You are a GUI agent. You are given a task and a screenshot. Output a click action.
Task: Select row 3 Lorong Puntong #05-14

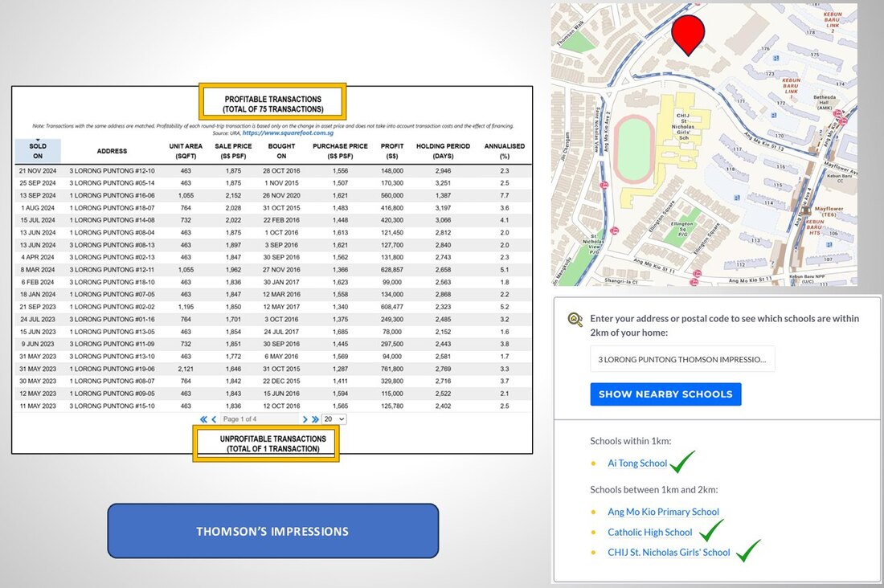273,183
